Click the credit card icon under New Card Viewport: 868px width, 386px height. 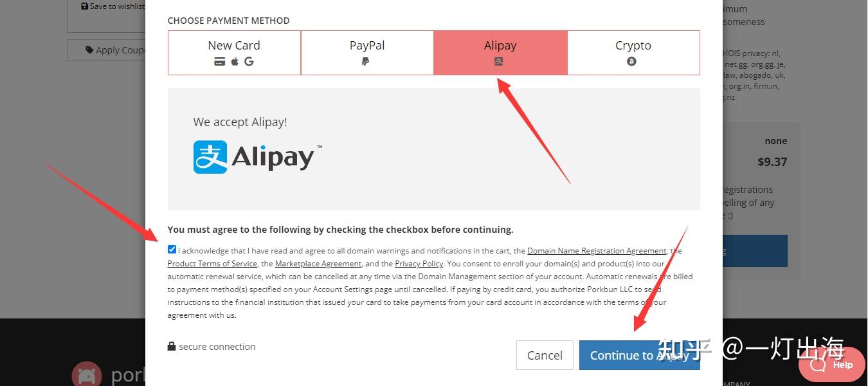click(219, 62)
